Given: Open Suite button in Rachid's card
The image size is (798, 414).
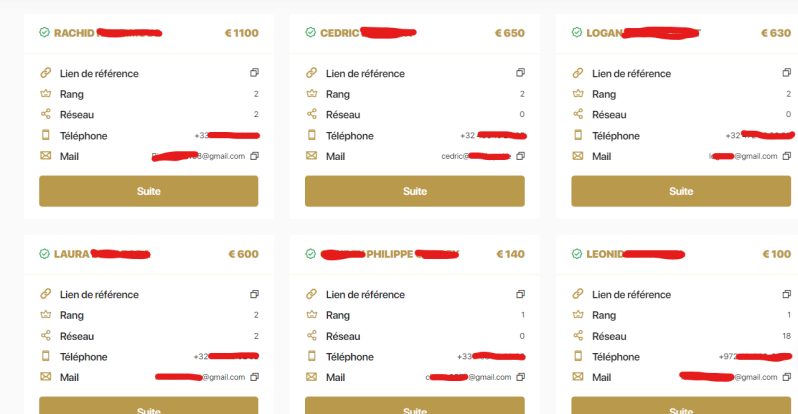Looking at the screenshot, I should coord(148,191).
